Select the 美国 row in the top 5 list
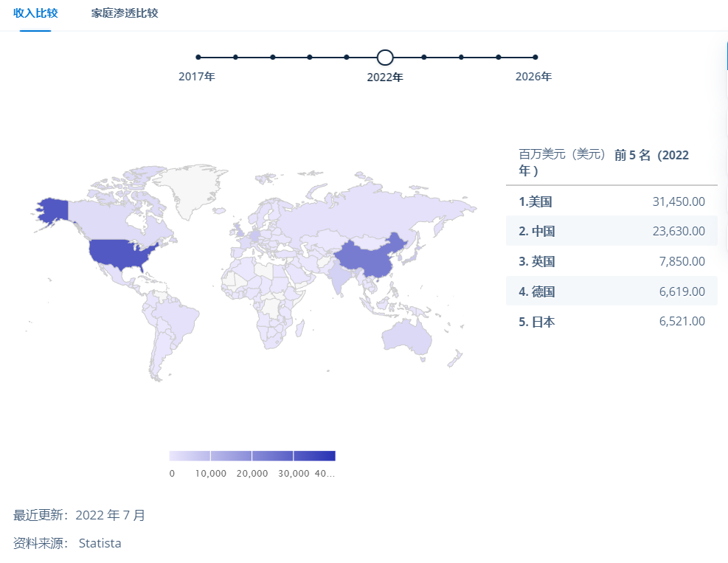The height and width of the screenshot is (563, 728). pos(611,201)
